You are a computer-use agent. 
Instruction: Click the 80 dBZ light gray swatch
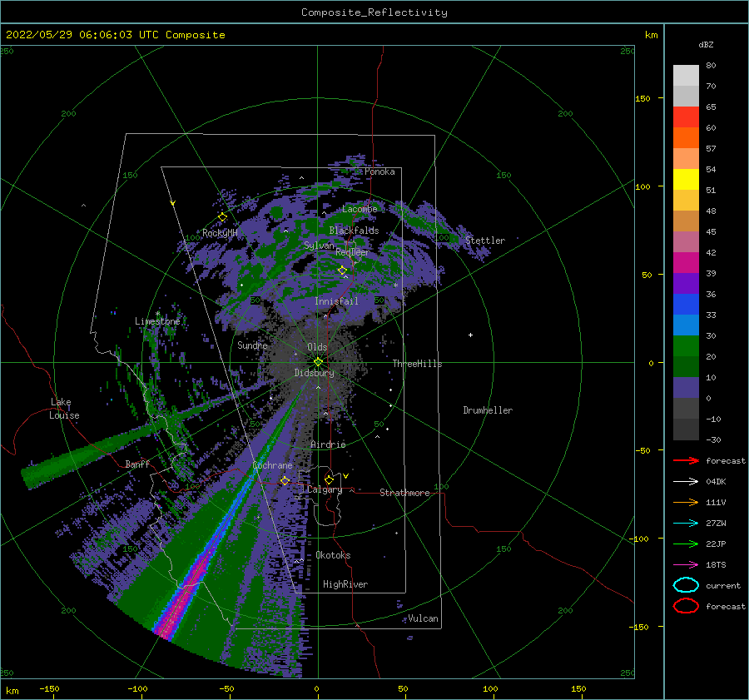click(x=686, y=75)
